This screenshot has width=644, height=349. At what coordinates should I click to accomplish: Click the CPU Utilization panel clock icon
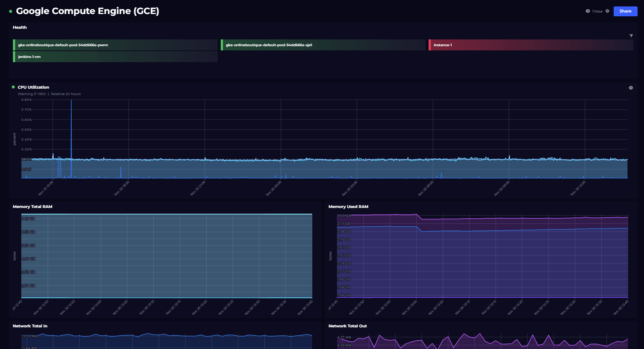point(631,88)
